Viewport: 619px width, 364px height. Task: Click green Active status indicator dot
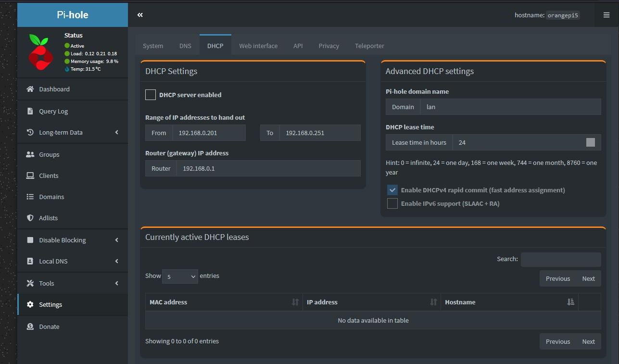tap(67, 46)
